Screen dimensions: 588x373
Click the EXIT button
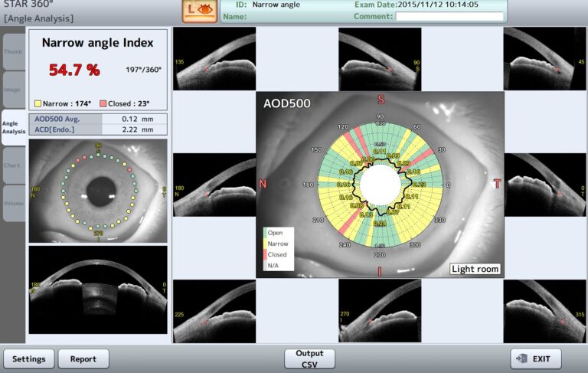point(536,358)
